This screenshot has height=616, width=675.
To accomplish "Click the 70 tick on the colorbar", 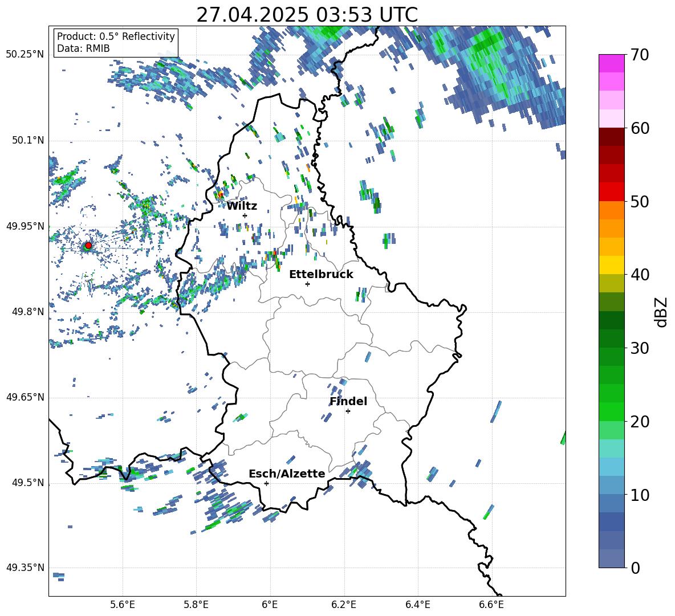I will pyautogui.click(x=640, y=55).
